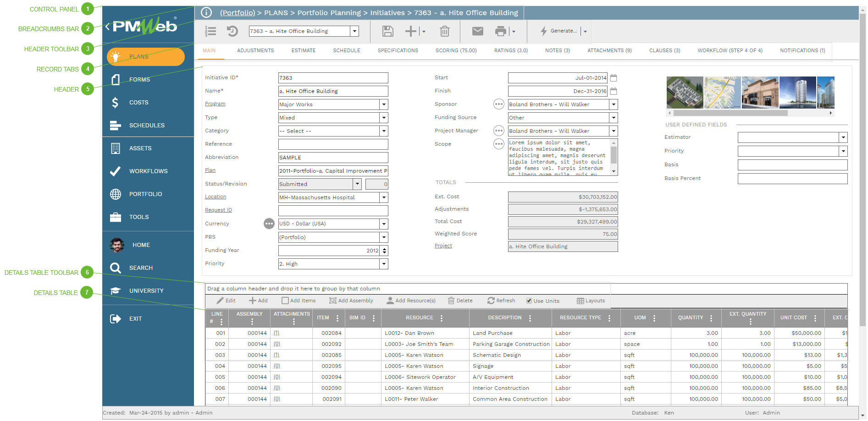Expand the Status/Revision dropdown
The width and height of the screenshot is (868, 421).
[x=357, y=184]
